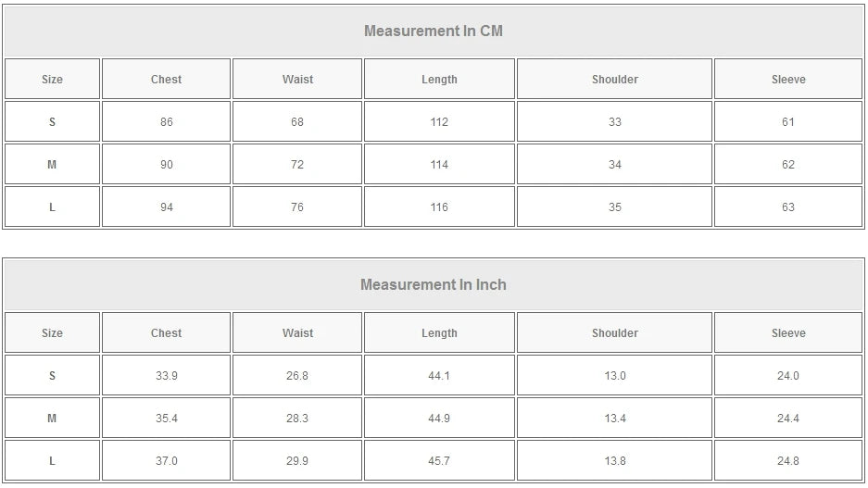The height and width of the screenshot is (488, 868).
Task: Click the waist value 72 cell
Action: 297,165
